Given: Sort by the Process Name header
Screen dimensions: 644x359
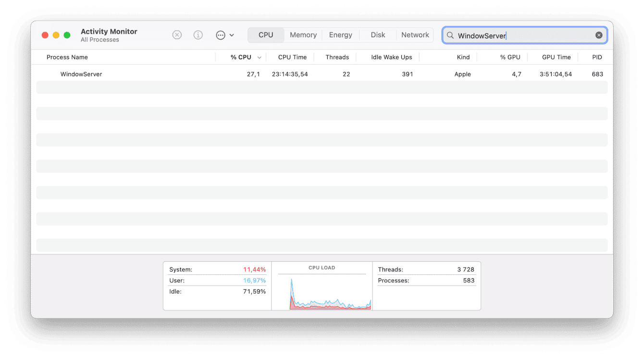Looking at the screenshot, I should [67, 57].
